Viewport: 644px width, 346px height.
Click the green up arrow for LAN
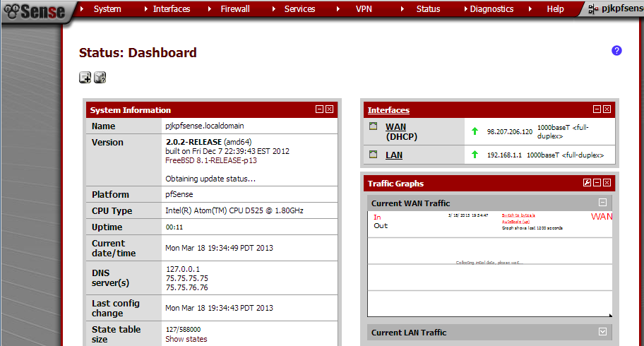(475, 155)
